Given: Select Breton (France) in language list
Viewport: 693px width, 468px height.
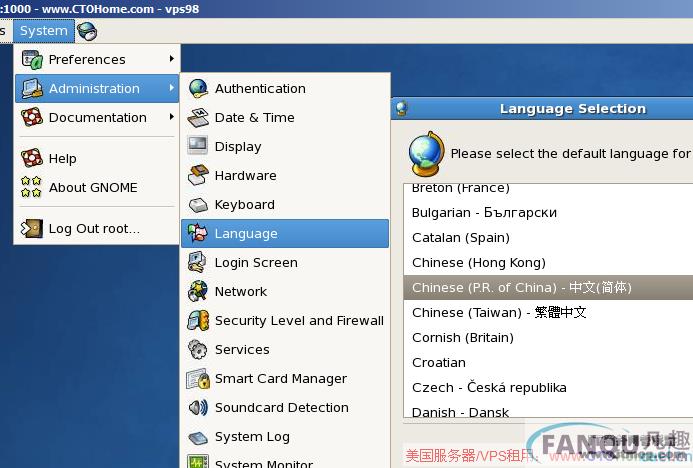Looking at the screenshot, I should pyautogui.click(x=548, y=190).
